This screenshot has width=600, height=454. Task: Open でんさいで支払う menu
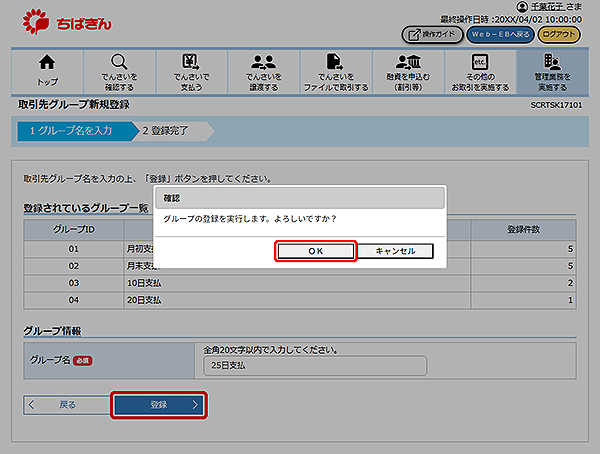191,72
